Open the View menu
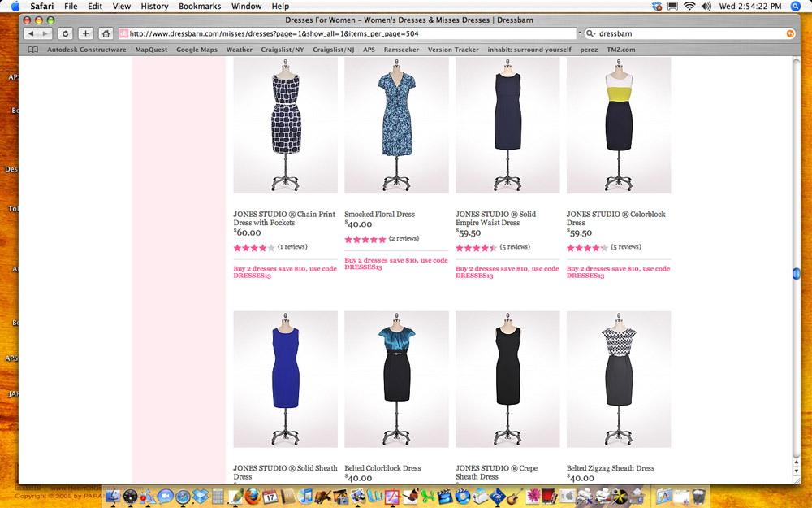This screenshot has height=508, width=812. (x=122, y=7)
